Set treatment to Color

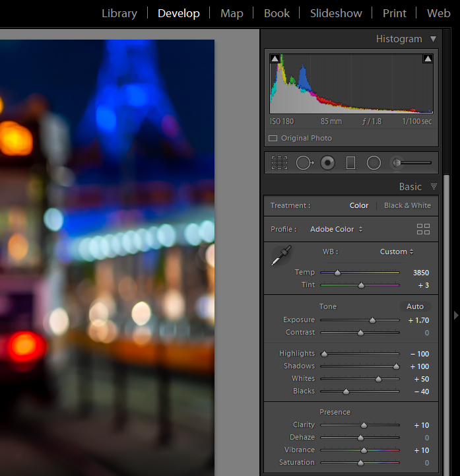(358, 205)
